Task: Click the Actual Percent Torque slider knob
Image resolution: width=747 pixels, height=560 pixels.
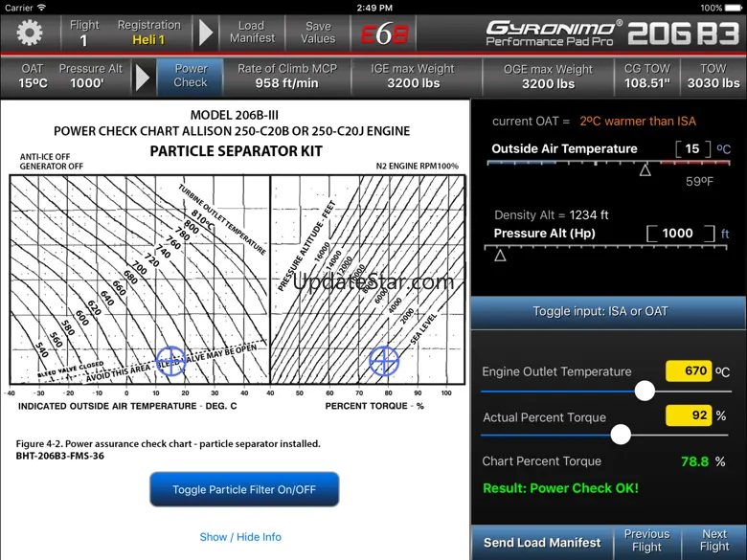Action: [x=621, y=435]
